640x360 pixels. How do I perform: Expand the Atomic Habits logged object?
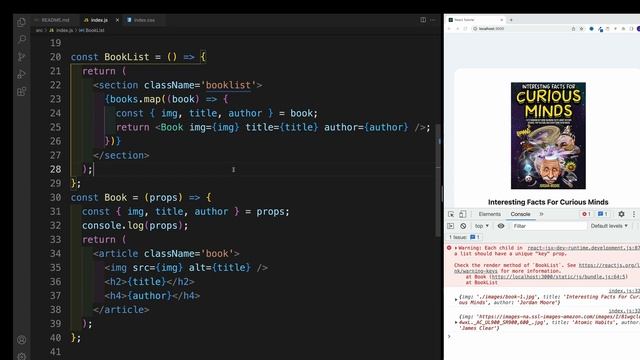(456, 322)
